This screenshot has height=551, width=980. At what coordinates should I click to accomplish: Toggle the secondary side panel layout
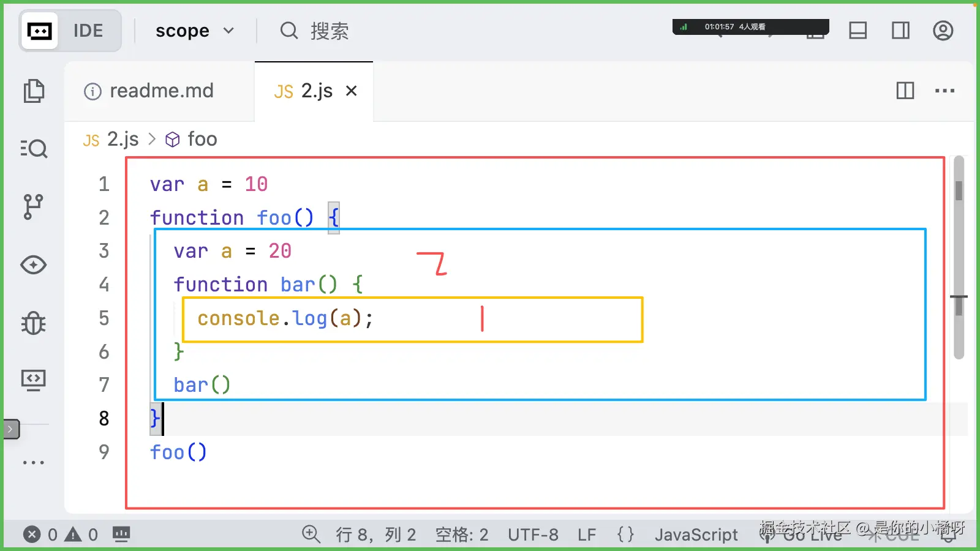click(900, 30)
